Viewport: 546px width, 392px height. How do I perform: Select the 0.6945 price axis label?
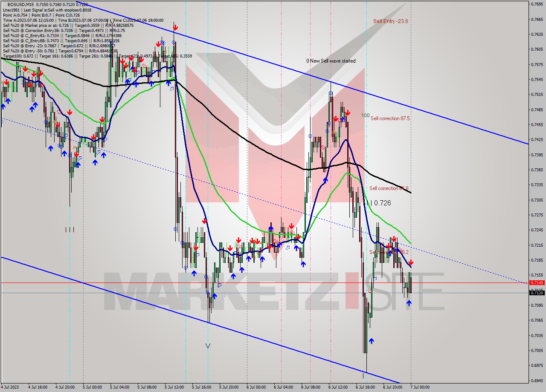537,380
